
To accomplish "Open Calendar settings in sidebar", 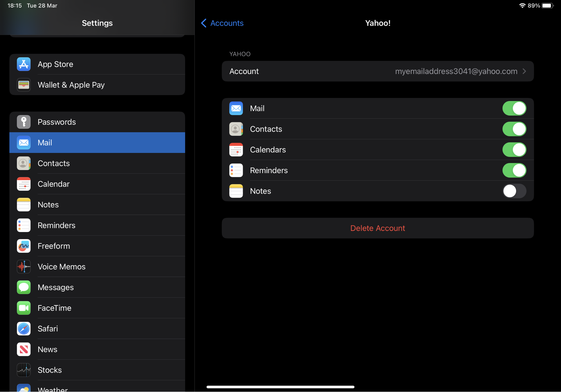I will click(x=97, y=184).
